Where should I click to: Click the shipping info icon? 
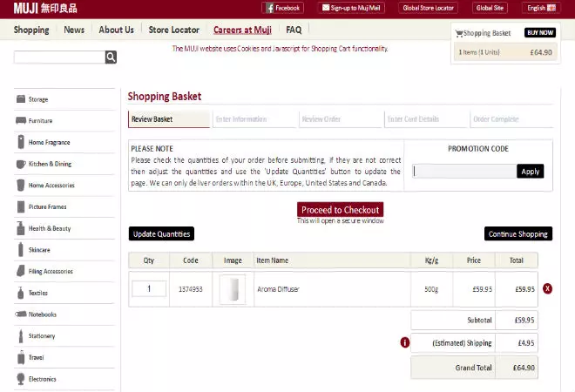pyautogui.click(x=405, y=342)
